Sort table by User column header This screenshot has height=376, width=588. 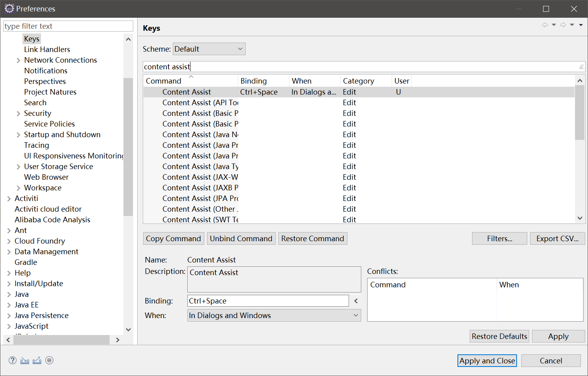pos(402,81)
